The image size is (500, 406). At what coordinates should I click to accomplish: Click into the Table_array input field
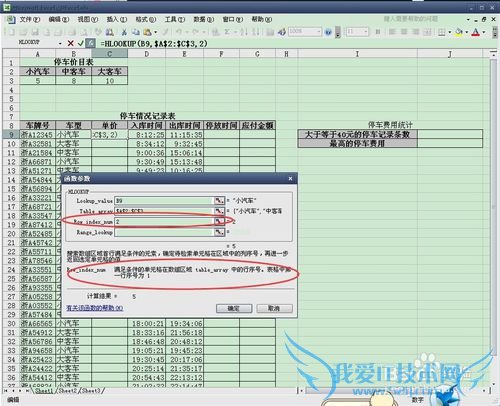point(164,211)
